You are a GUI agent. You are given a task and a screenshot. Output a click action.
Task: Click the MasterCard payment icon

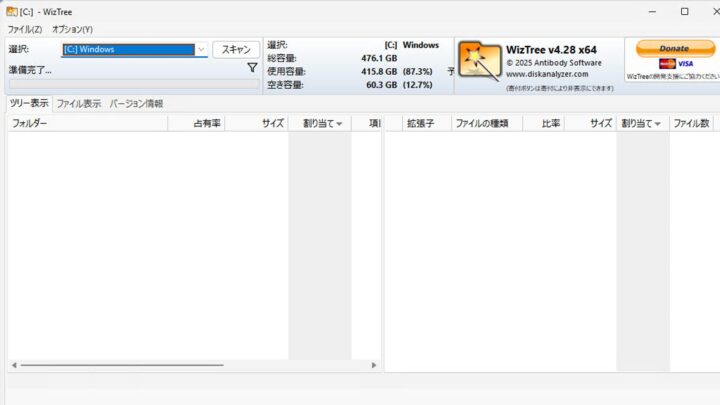click(x=667, y=63)
